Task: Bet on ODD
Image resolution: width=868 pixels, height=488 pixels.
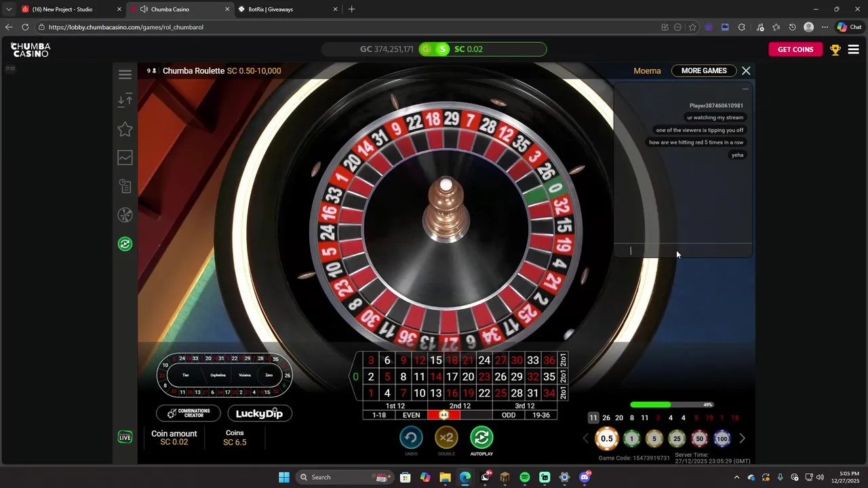Action: pos(509,415)
